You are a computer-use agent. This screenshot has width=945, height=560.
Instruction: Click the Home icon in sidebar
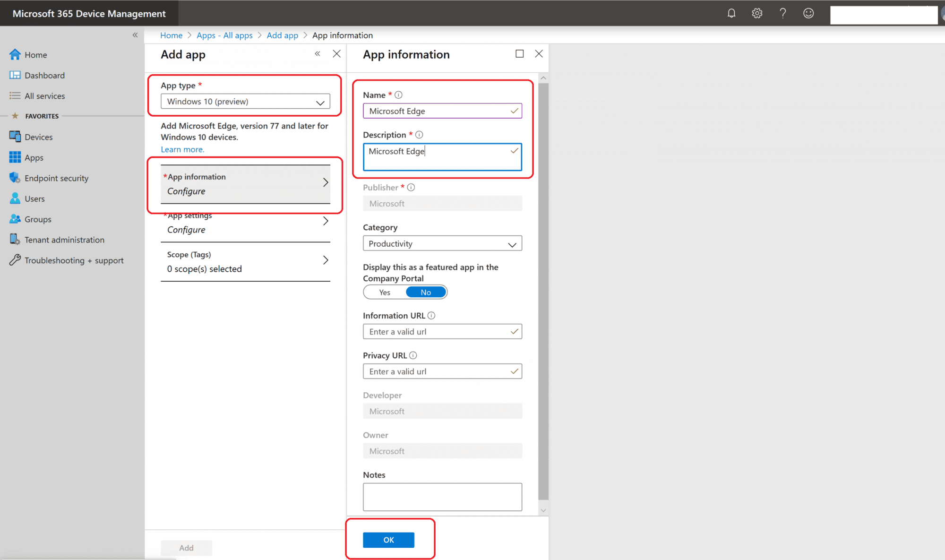pyautogui.click(x=15, y=54)
